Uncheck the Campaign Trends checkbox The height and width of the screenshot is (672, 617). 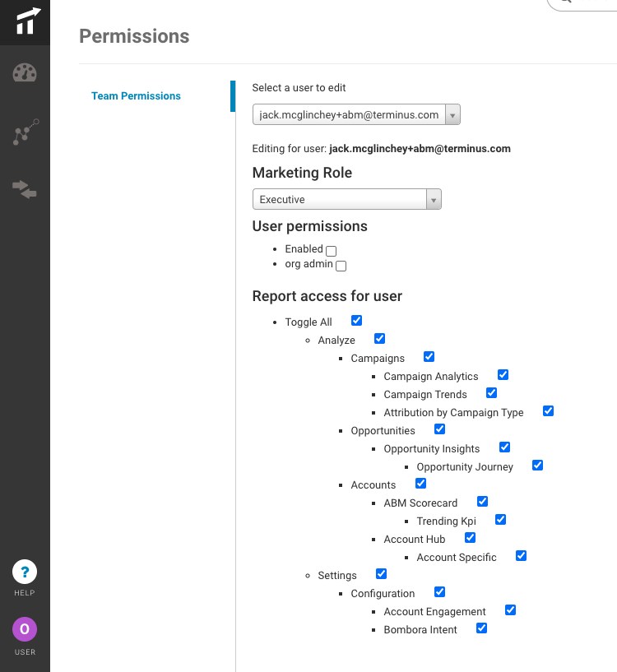(x=491, y=393)
